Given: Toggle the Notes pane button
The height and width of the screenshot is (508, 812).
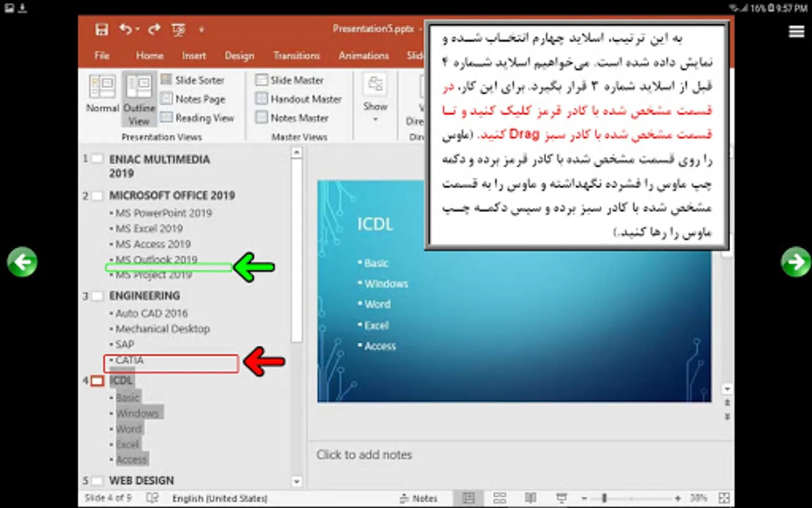Looking at the screenshot, I should (x=418, y=498).
